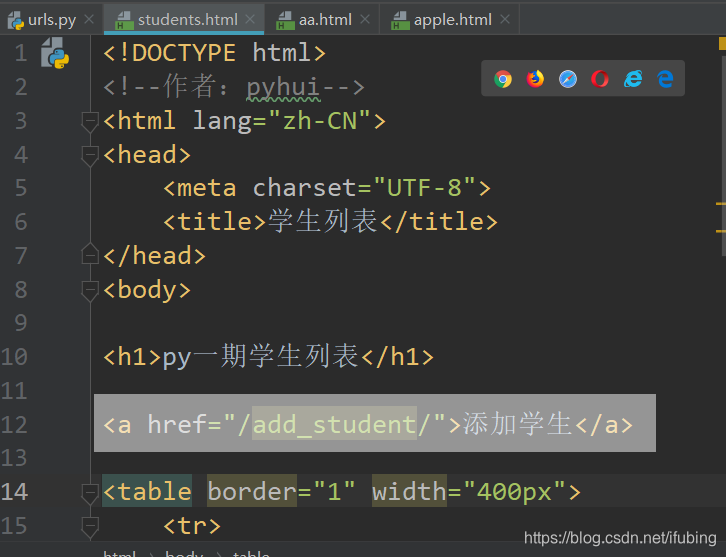Click the width attribute on line 14
The image size is (726, 557).
(409, 491)
